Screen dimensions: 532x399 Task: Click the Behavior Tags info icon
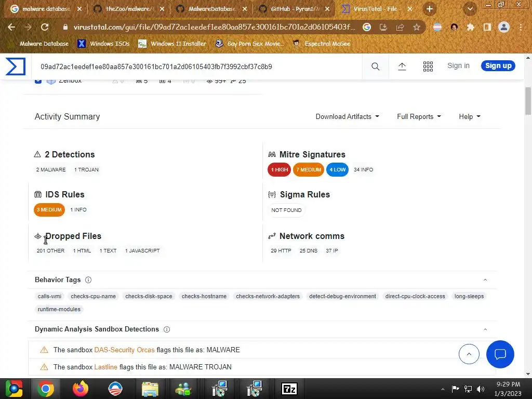pos(88,280)
